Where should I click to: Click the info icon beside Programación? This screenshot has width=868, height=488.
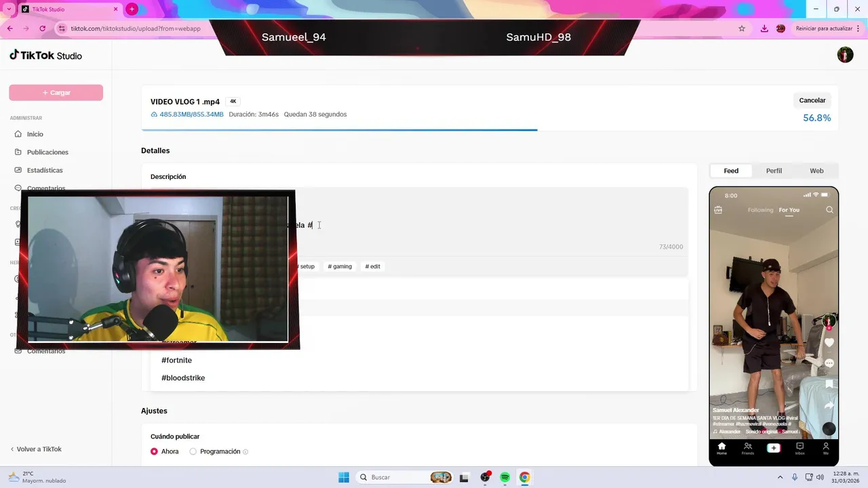click(x=245, y=451)
